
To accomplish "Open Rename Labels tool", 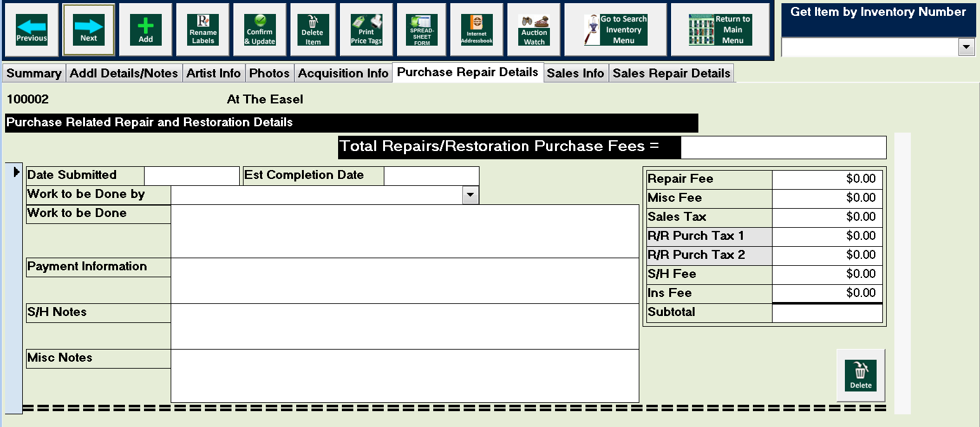I will [x=203, y=30].
